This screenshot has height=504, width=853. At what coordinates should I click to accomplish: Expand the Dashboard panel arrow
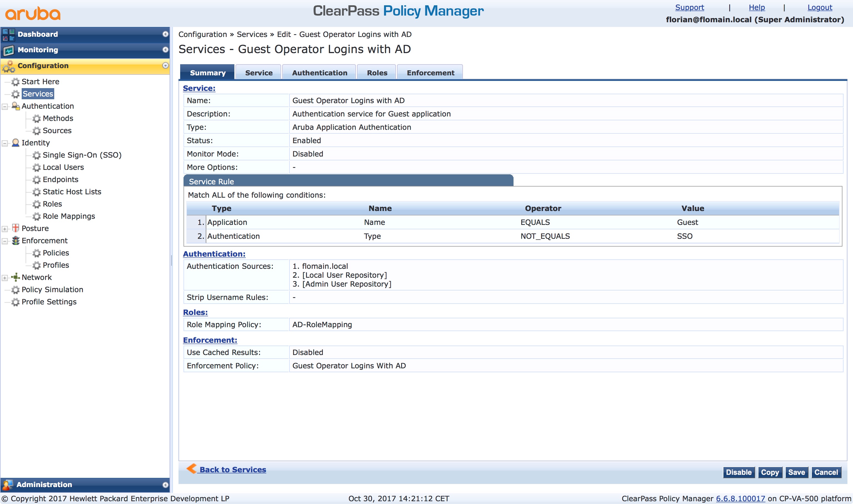click(x=165, y=34)
